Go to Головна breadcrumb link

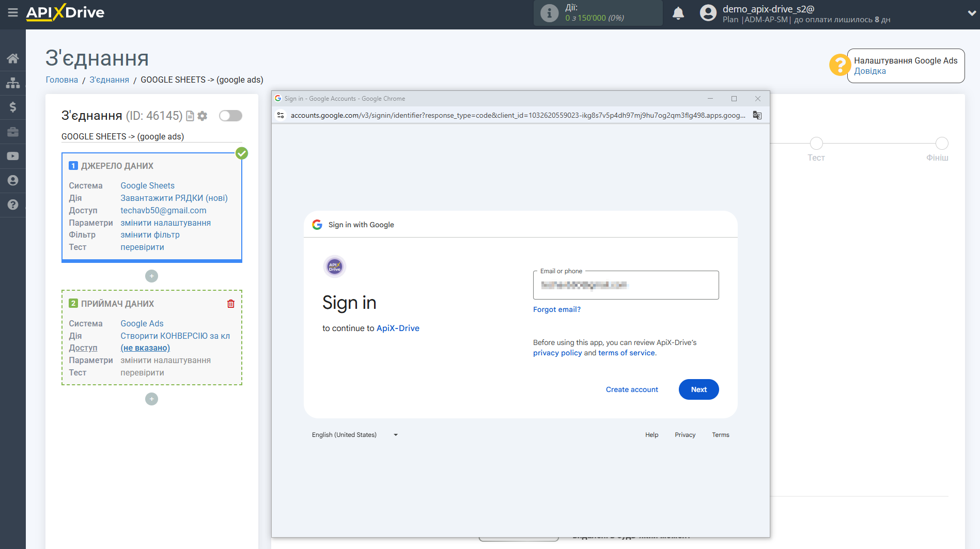click(61, 80)
